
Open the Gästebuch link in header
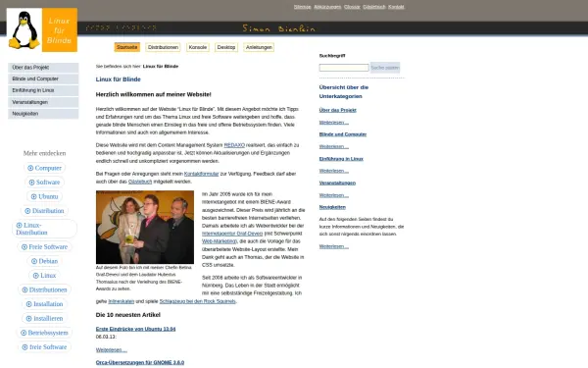(374, 7)
